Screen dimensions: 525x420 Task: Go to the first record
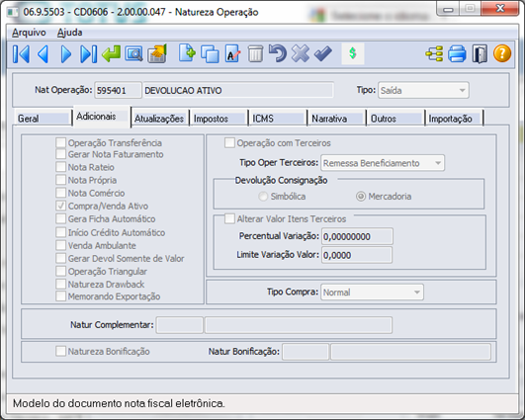tap(21, 54)
